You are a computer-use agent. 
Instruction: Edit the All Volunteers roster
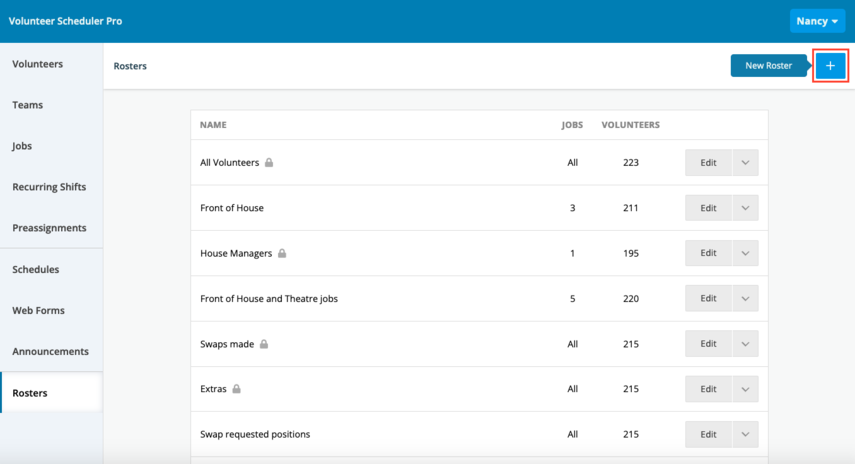tap(708, 162)
